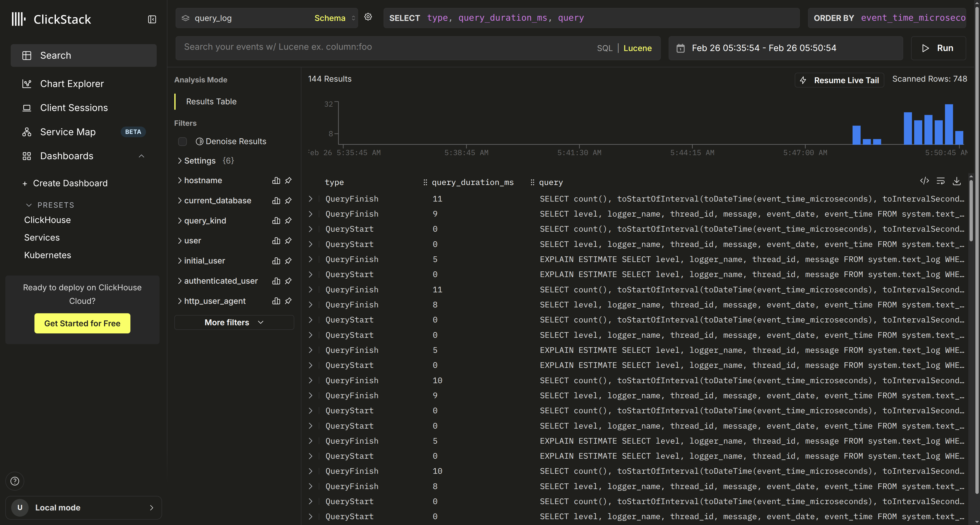Open the help question mark icon

[x=15, y=481]
